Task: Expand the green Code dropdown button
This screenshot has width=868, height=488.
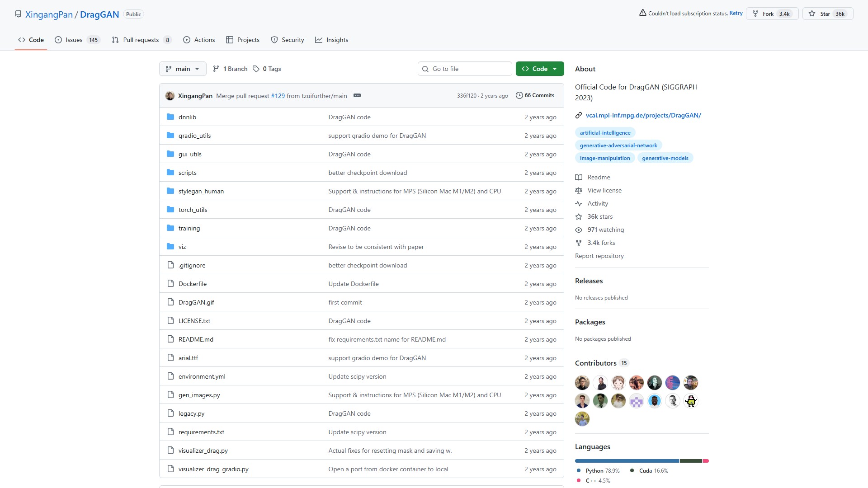Action: pyautogui.click(x=540, y=69)
